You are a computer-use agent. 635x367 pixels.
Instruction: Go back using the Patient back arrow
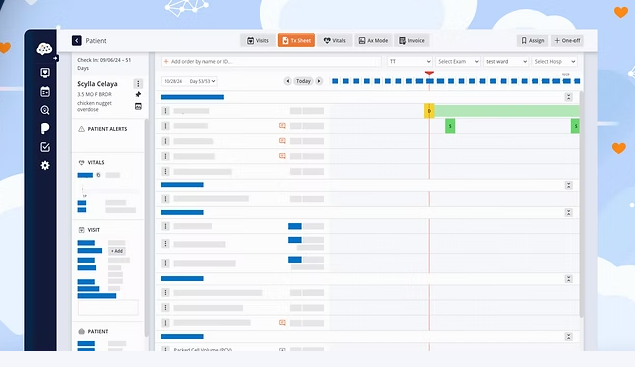(x=77, y=40)
